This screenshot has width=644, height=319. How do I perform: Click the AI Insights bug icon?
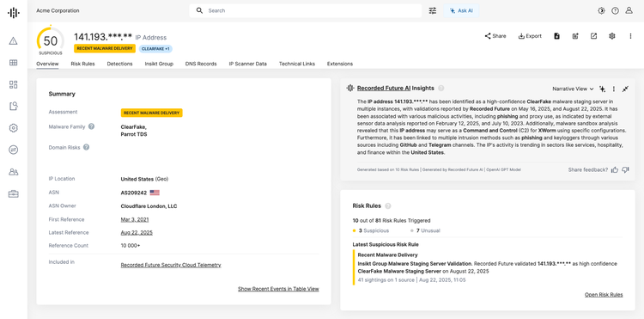click(x=350, y=88)
